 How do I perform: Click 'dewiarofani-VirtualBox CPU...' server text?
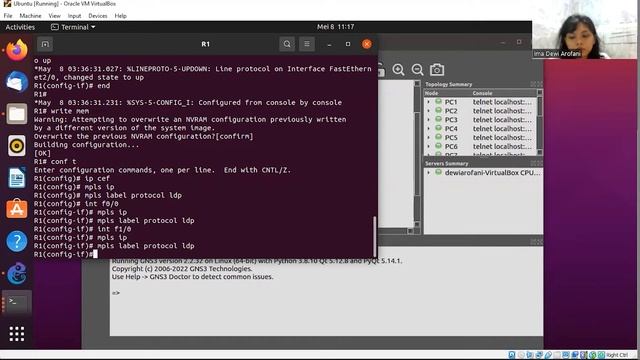point(492,173)
